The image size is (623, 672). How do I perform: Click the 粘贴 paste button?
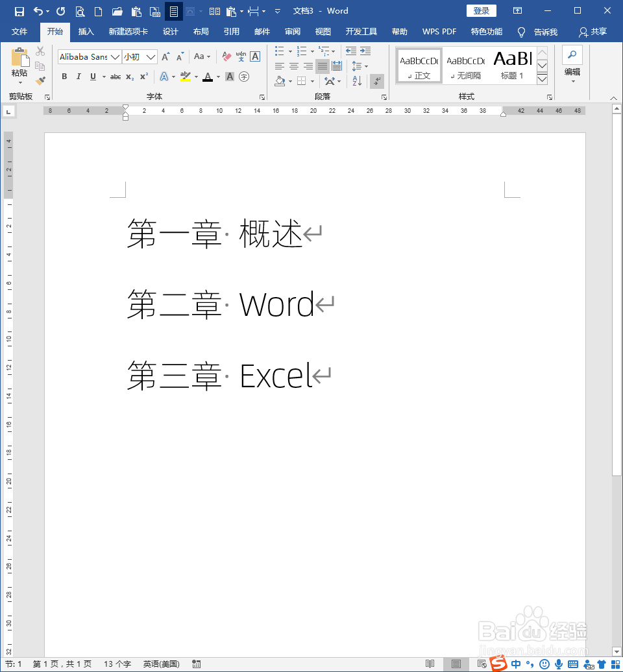(19, 66)
